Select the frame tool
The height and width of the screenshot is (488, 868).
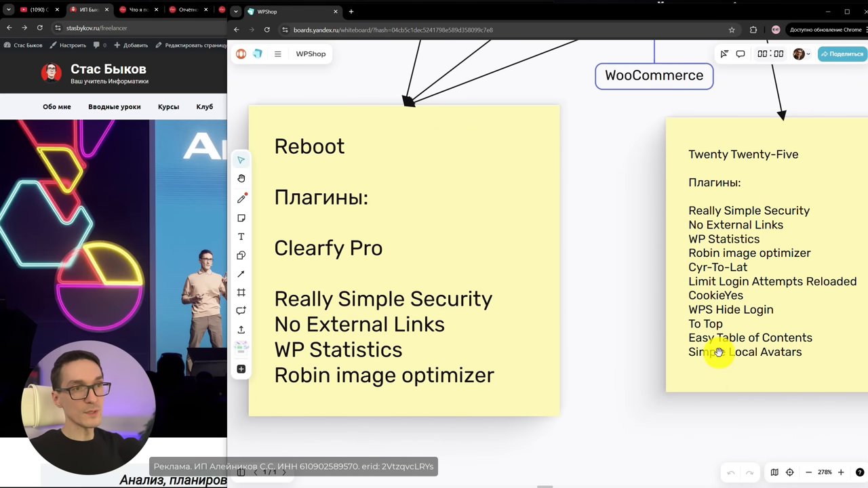[241, 292]
